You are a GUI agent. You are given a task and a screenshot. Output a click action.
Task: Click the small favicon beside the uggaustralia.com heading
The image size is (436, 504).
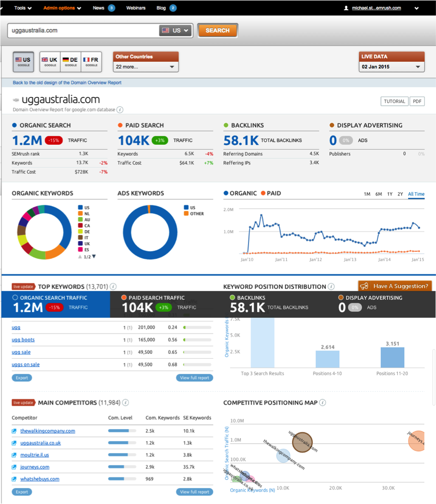[16, 100]
